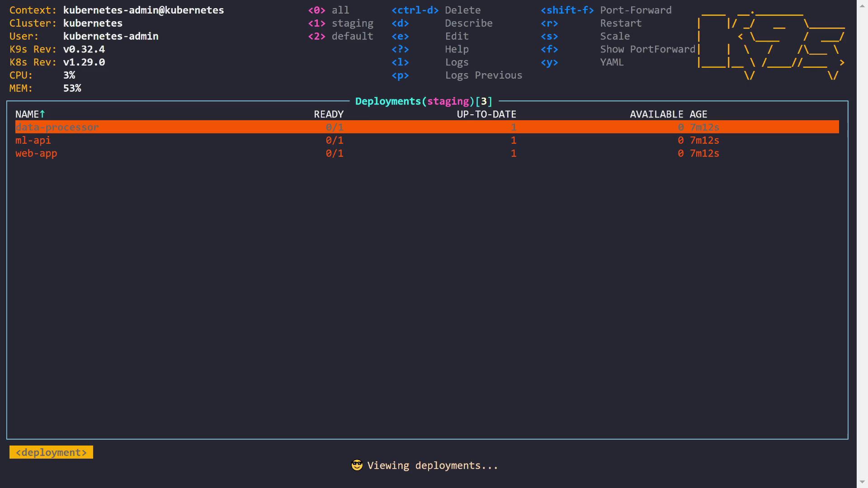This screenshot has width=868, height=488.
Task: Sort by the AGE column header
Action: point(698,114)
